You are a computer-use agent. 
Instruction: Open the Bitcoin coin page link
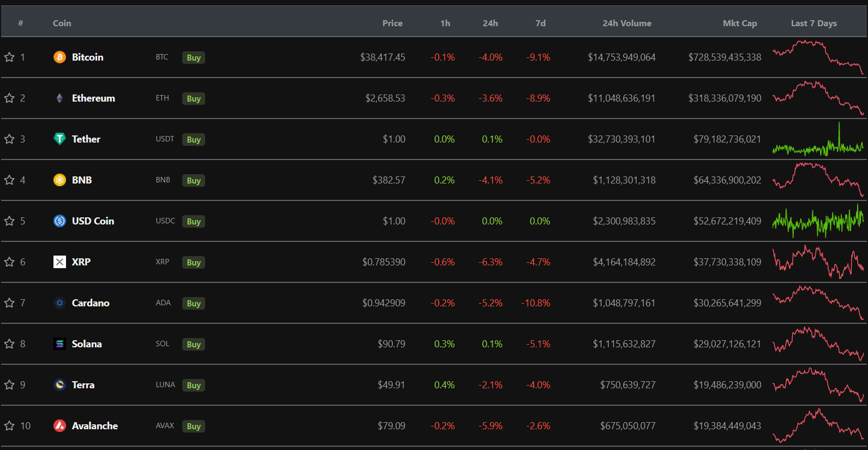tap(88, 57)
